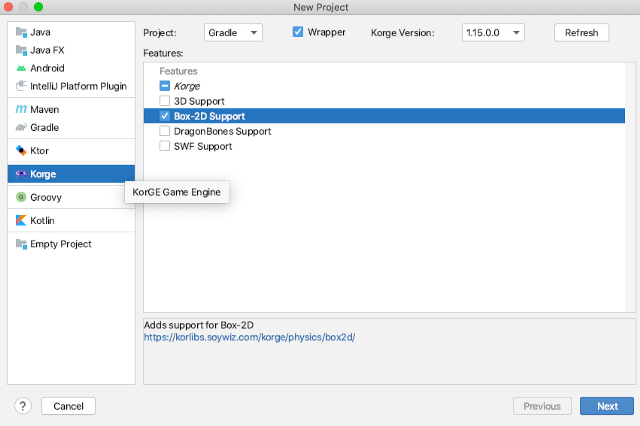Viewport: 640px width, 426px height.
Task: Click the 3D Support label text
Action: (199, 101)
